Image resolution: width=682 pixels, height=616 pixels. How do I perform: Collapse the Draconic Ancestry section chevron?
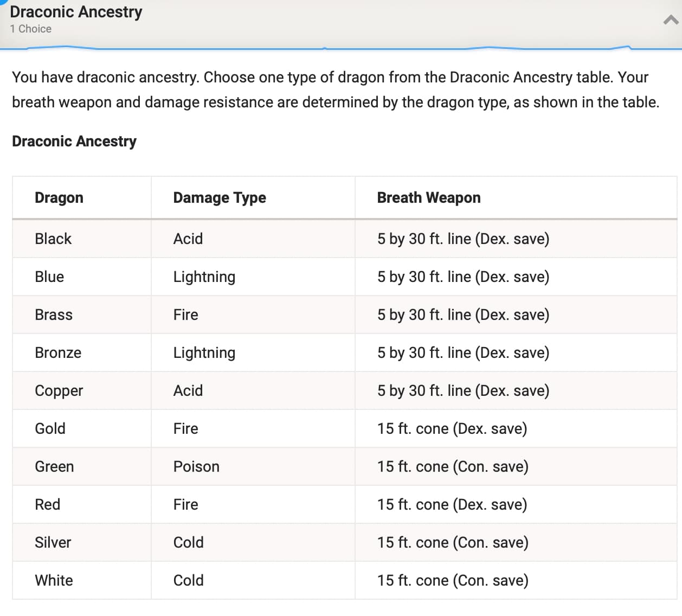[671, 20]
